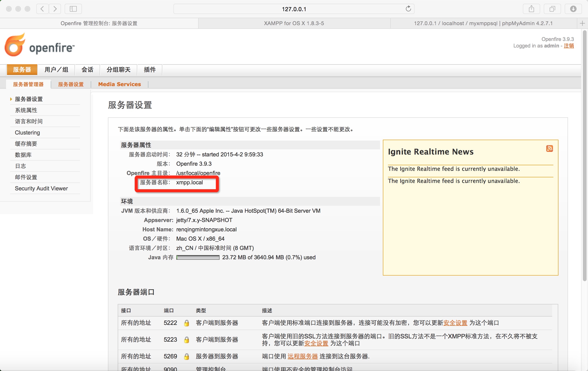The image size is (588, 371).
Task: Open 日志 in the sidebar
Action: [x=20, y=166]
